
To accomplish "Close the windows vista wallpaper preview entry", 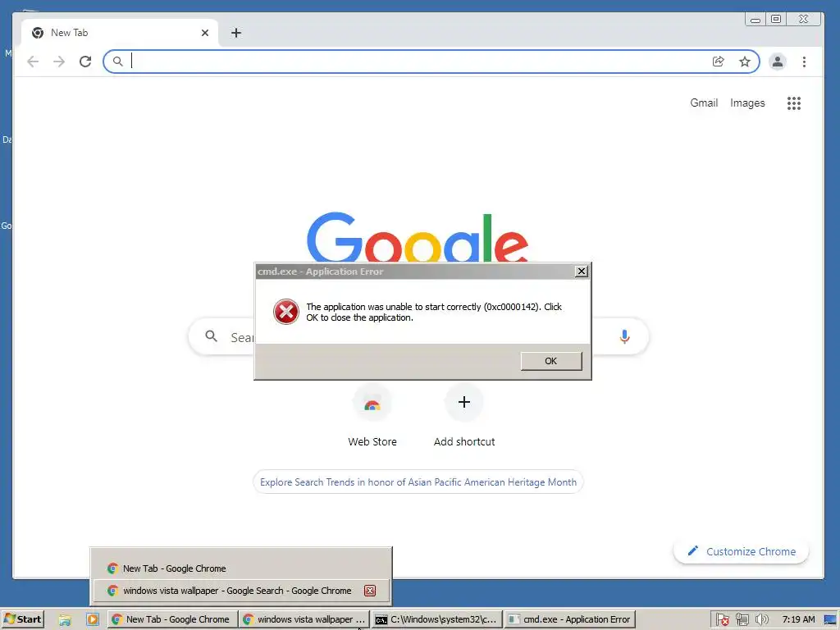I will click(x=370, y=591).
